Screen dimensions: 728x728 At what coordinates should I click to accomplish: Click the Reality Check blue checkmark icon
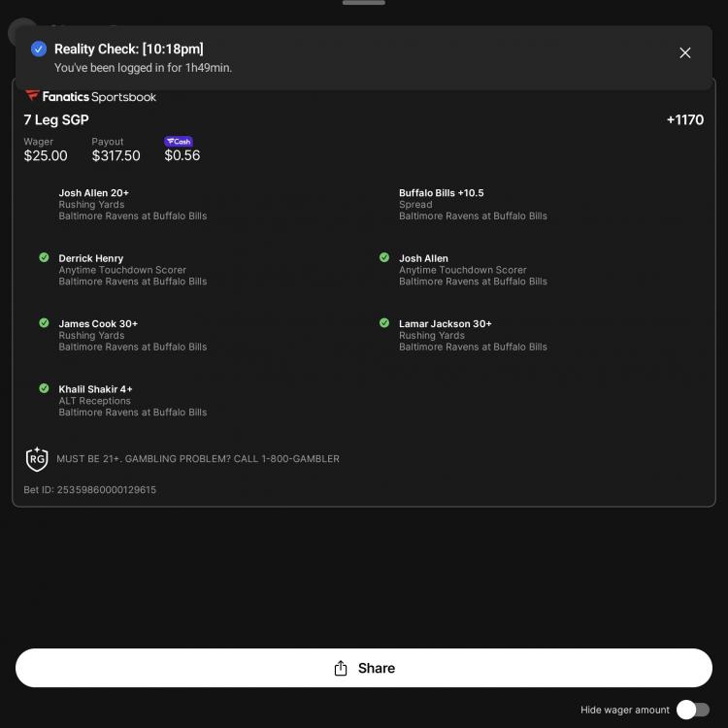pyautogui.click(x=39, y=49)
